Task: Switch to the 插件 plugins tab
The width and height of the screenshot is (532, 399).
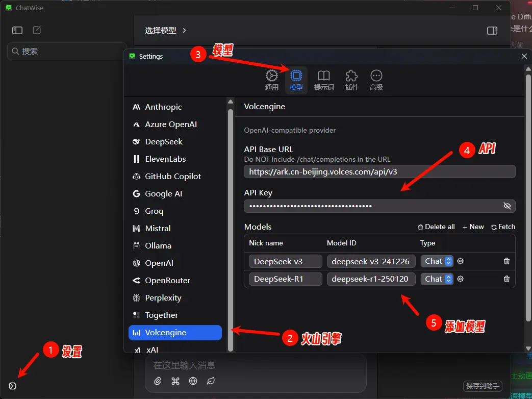Action: tap(351, 81)
